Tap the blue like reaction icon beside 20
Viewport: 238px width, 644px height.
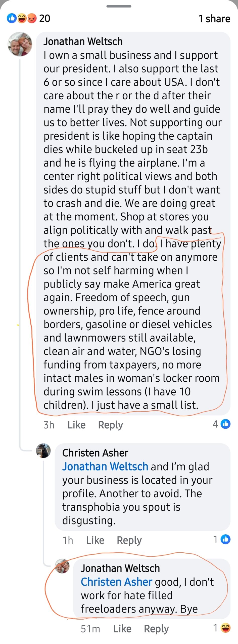(12, 18)
